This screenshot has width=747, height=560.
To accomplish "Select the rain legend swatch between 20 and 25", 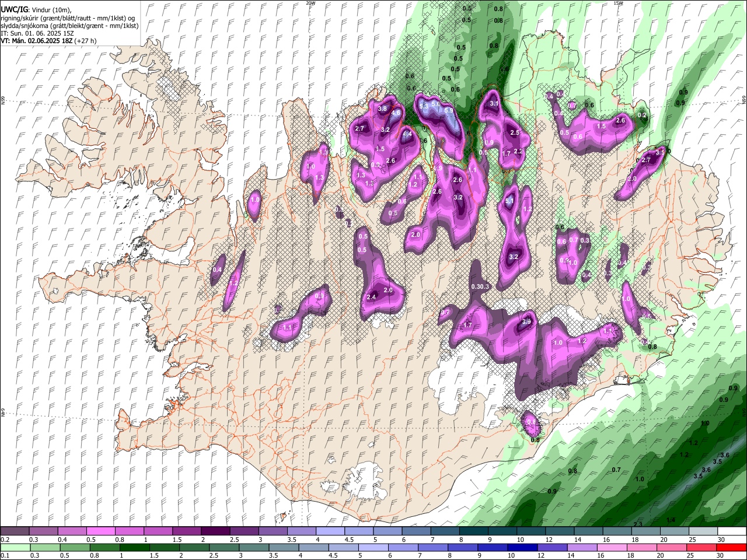I will click(x=672, y=547).
